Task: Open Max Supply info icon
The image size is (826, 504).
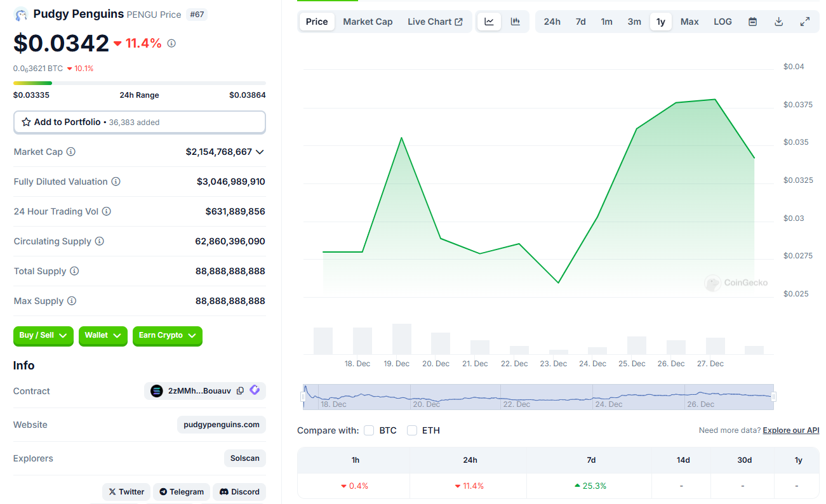Action: [72, 301]
